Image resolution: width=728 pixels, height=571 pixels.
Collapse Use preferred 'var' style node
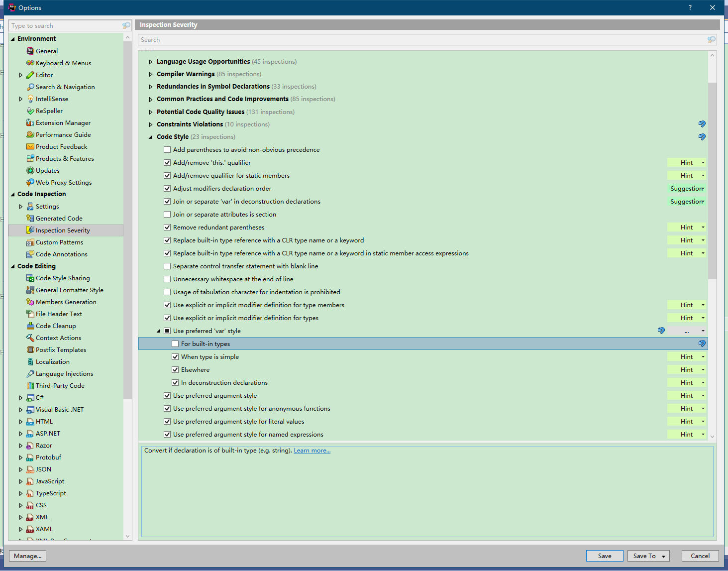click(x=159, y=331)
